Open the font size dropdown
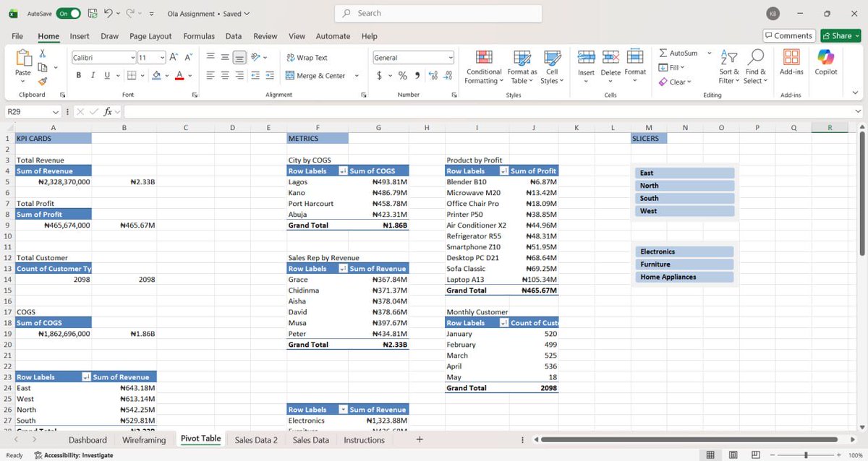The width and height of the screenshot is (868, 461). pos(163,57)
